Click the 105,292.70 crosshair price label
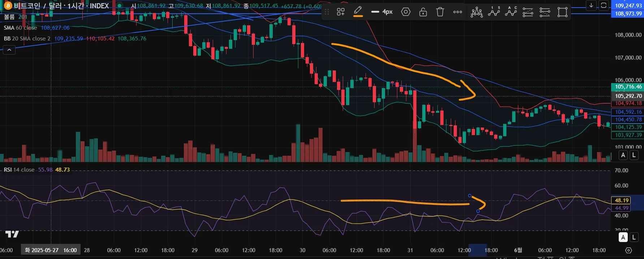644x259 pixels. click(627, 96)
